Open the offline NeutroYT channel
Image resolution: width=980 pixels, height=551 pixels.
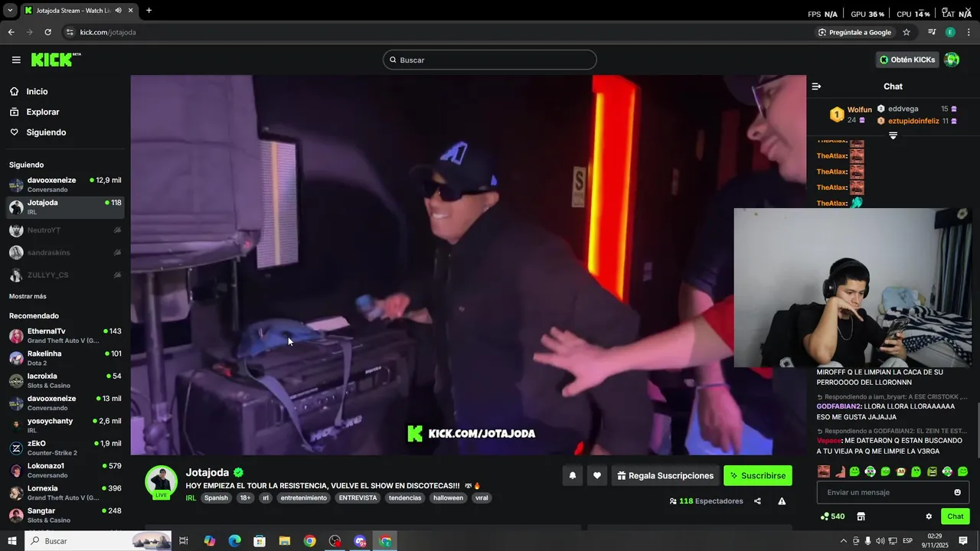pyautogui.click(x=65, y=230)
